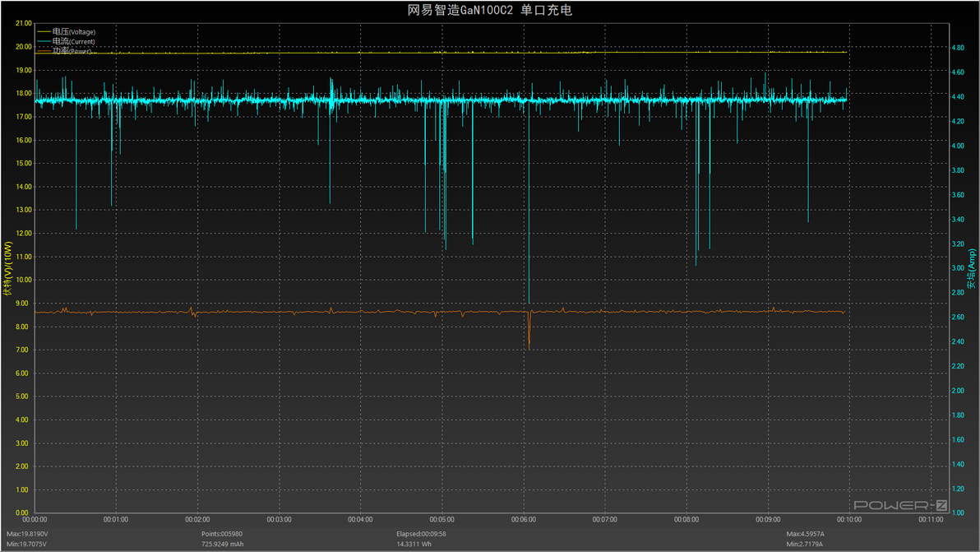Click the chart title 网易智造GaN100C2 单口充电

tap(490, 10)
